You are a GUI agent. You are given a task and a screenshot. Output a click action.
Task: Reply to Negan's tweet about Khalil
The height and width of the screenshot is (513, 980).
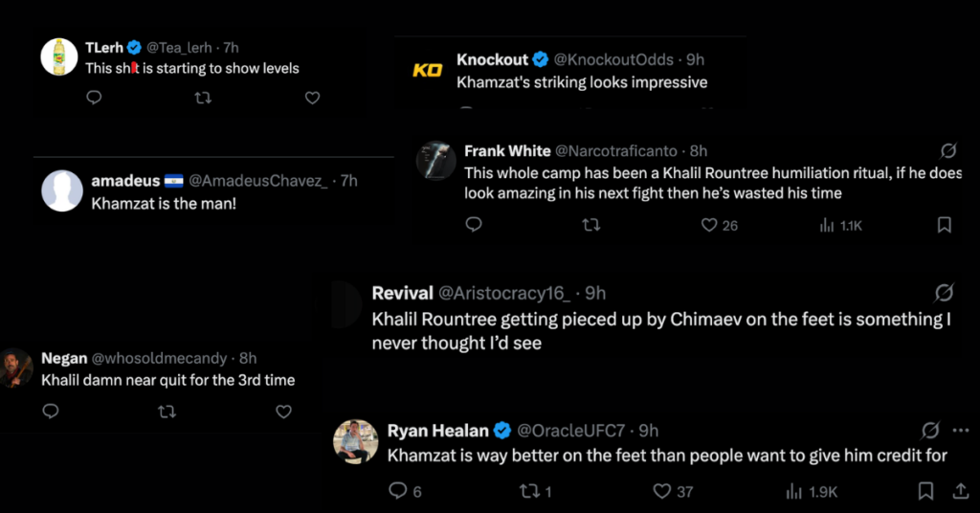(x=51, y=411)
